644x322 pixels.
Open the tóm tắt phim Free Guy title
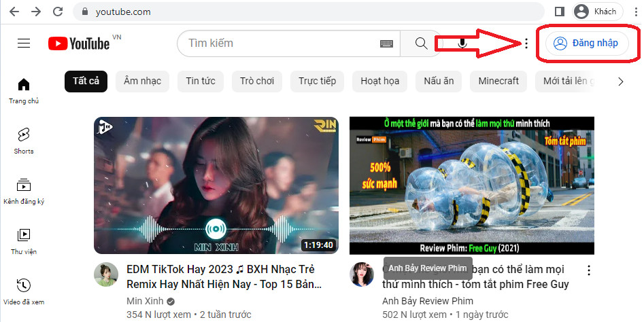475,277
